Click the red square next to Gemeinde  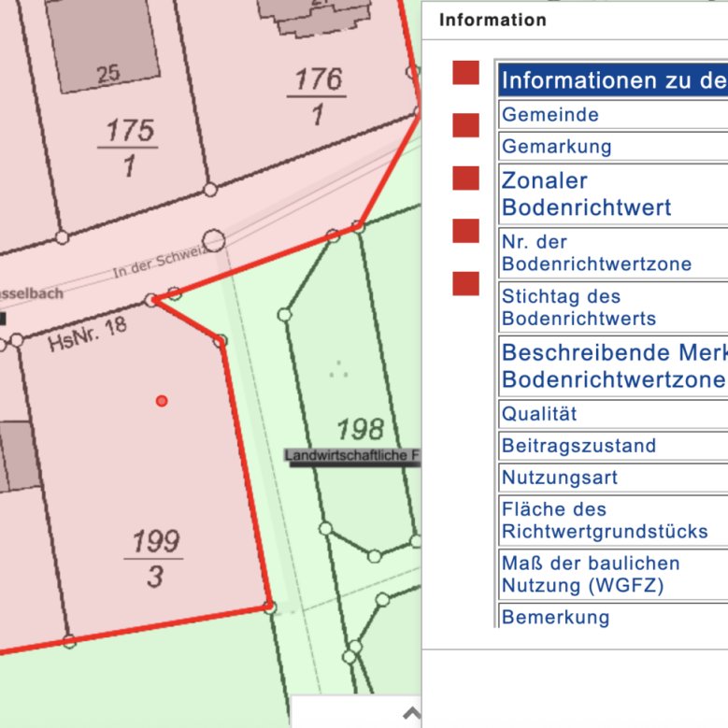465,125
